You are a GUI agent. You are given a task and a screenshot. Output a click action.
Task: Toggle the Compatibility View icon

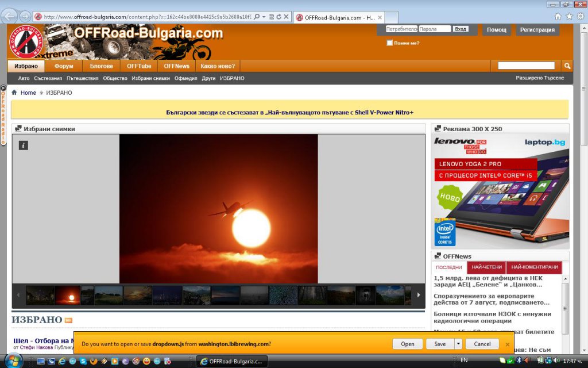[x=272, y=17]
